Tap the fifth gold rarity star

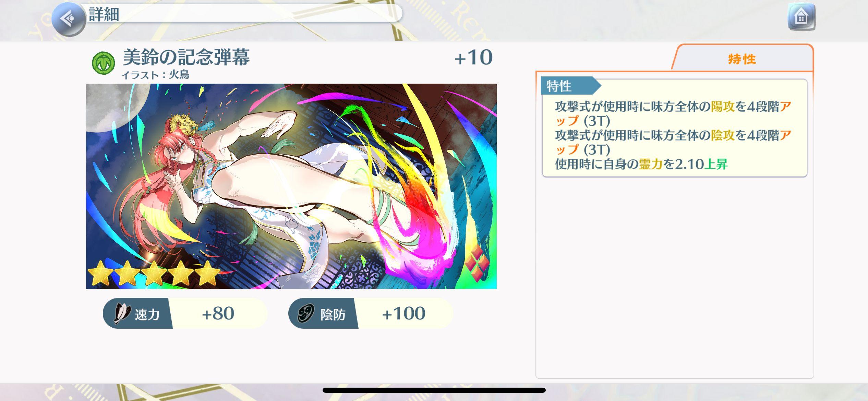click(x=208, y=273)
